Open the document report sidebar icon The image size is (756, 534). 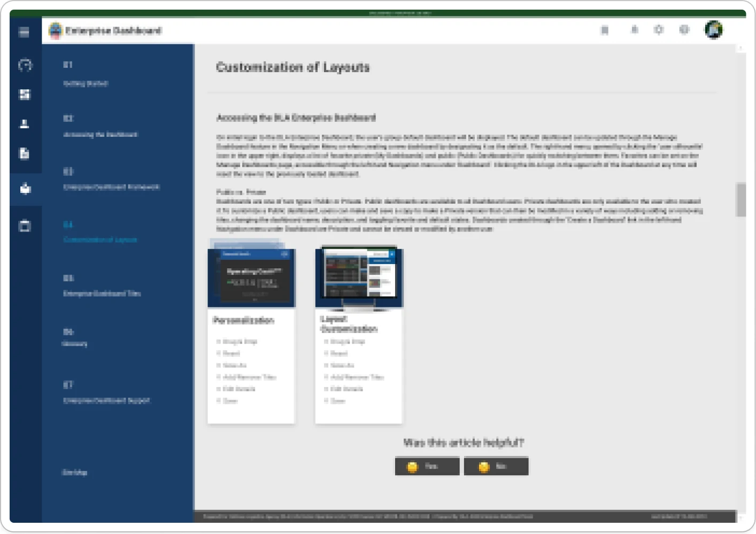coord(25,153)
